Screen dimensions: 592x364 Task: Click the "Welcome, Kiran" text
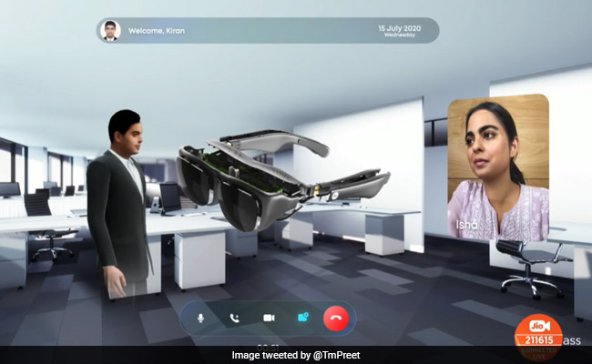[x=157, y=31]
